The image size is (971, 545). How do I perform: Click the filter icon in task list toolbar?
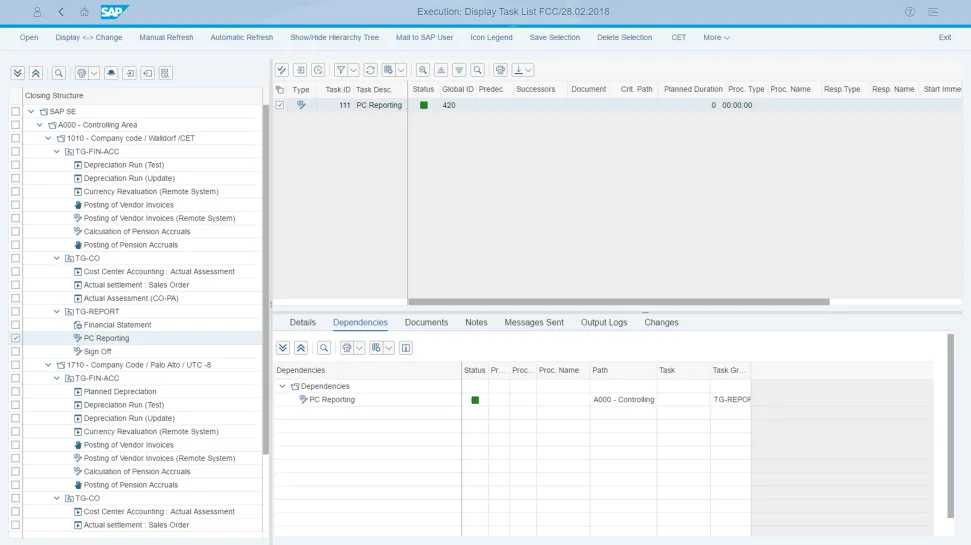(341, 70)
